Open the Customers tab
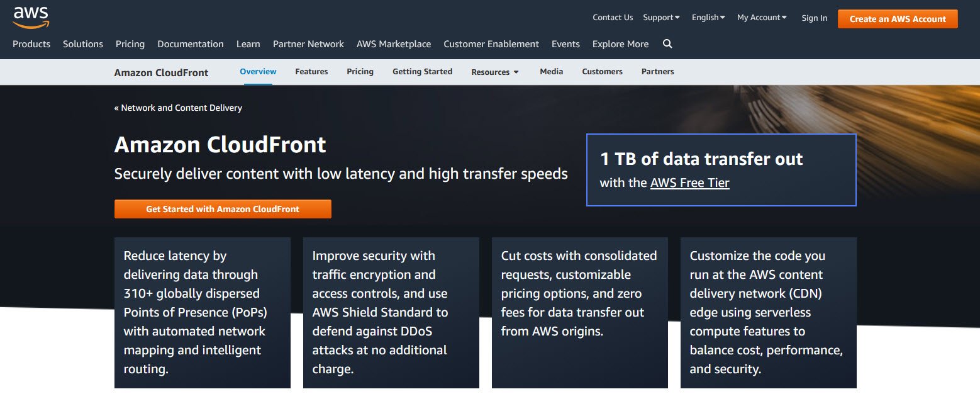This screenshot has height=394, width=980. coord(602,72)
